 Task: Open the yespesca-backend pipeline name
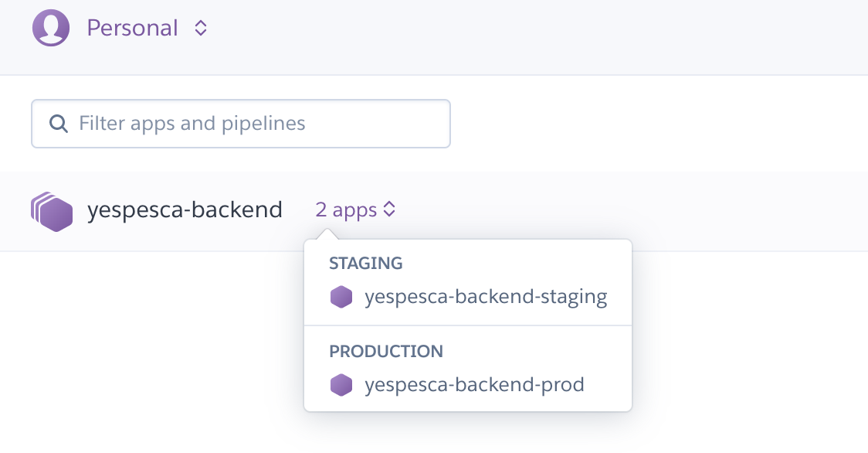click(x=185, y=210)
